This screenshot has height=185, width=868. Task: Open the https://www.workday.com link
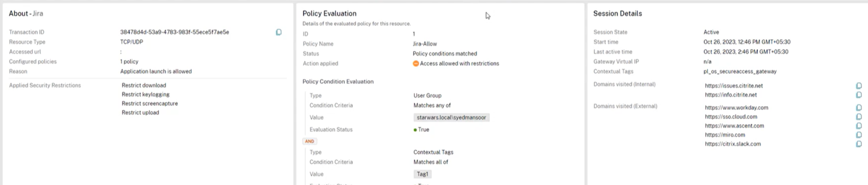pyautogui.click(x=736, y=108)
